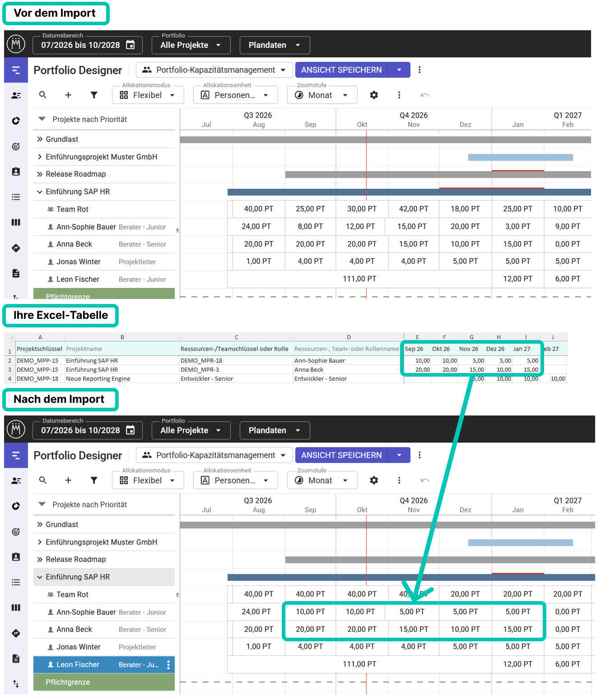Click light blue Einführungsprojekt Gantt bar, Vor dem Import
Image resolution: width=601 pixels, height=700 pixels.
520,157
